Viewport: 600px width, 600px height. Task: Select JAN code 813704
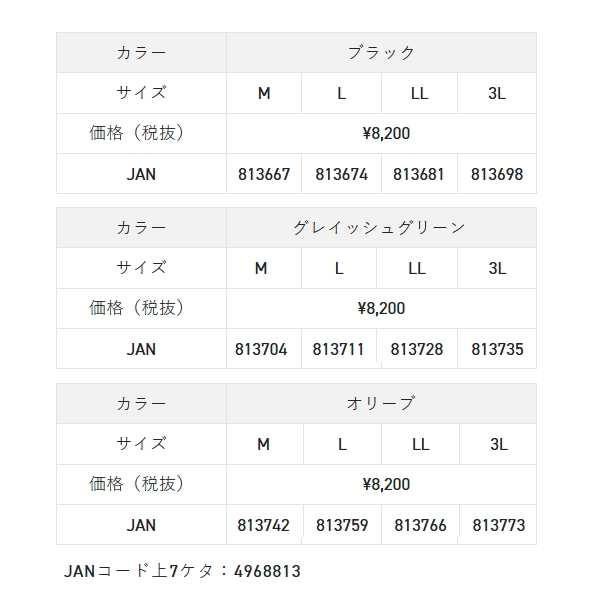261,349
